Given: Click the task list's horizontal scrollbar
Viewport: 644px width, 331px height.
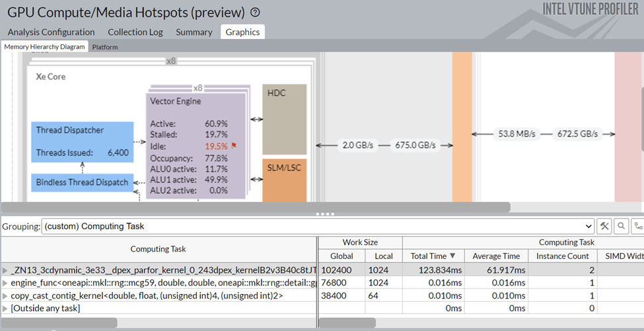Looking at the screenshot, I should click(x=59, y=323).
